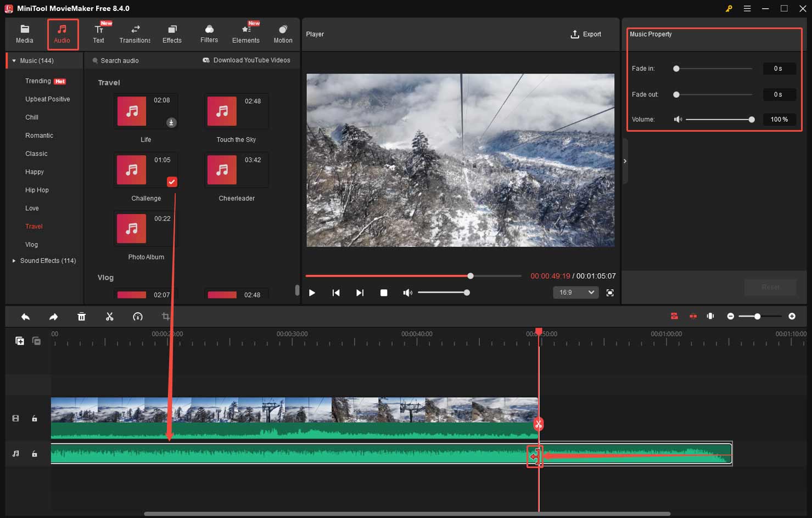The width and height of the screenshot is (812, 518).
Task: Collapse the Music (144) section
Action: [x=14, y=60]
